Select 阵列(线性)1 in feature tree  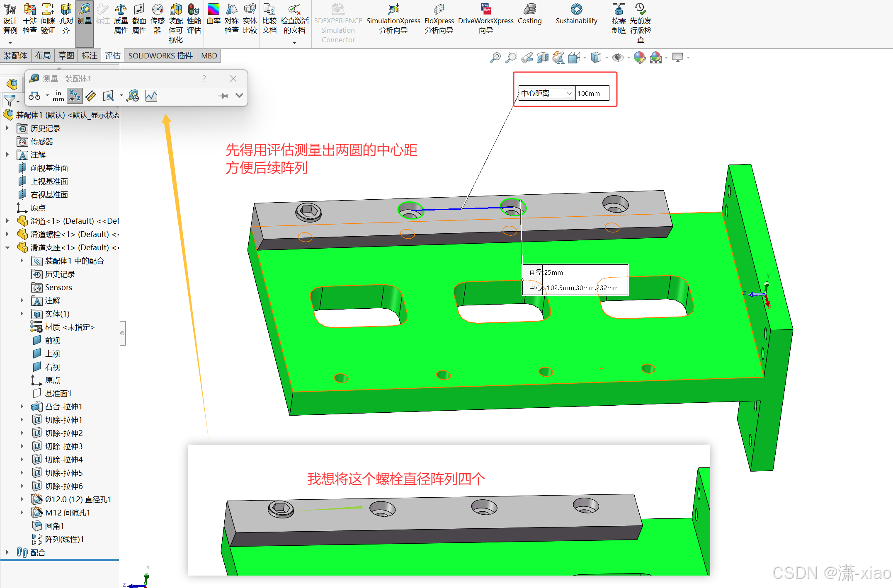click(x=64, y=539)
